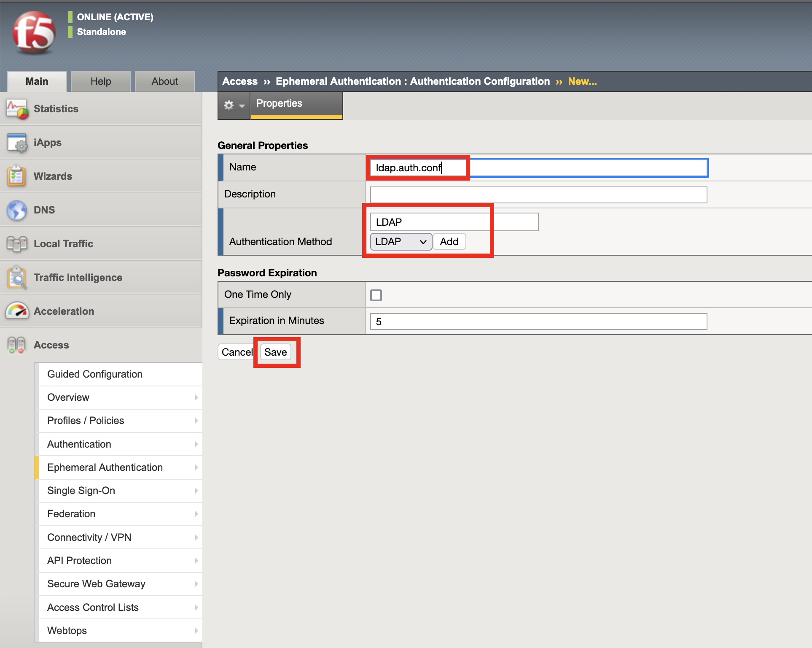Enable the One Time Only checkbox
Screen dimensions: 812x648
376,295
